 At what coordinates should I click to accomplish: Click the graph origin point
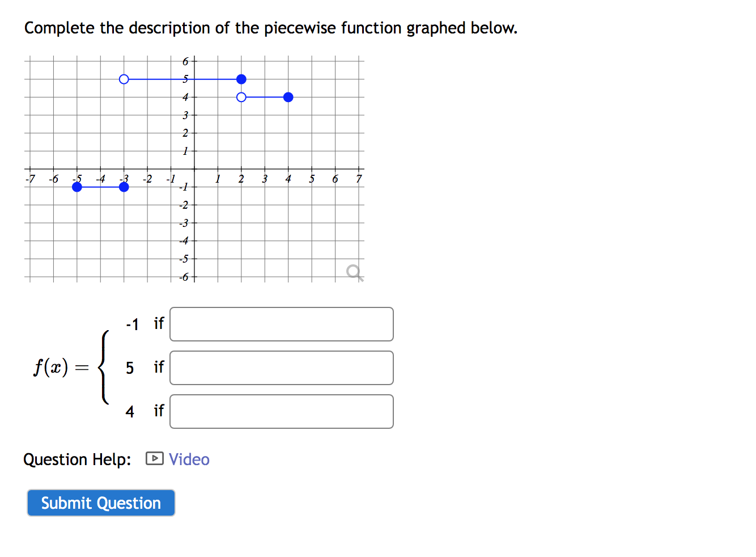pyautogui.click(x=194, y=169)
